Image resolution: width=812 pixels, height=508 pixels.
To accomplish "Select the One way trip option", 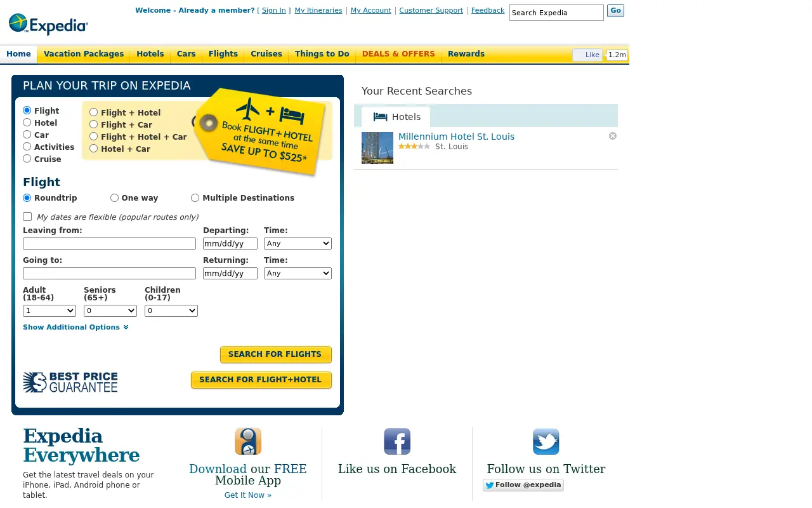I will (x=114, y=198).
